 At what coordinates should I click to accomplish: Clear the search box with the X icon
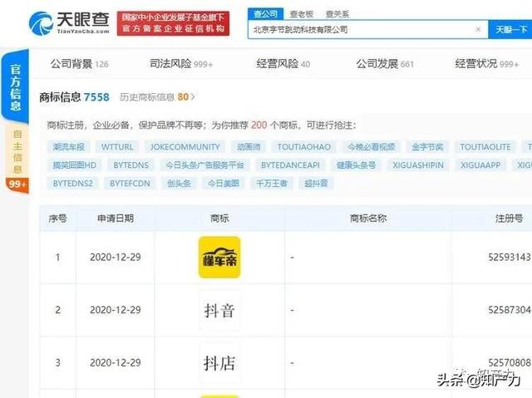478,29
